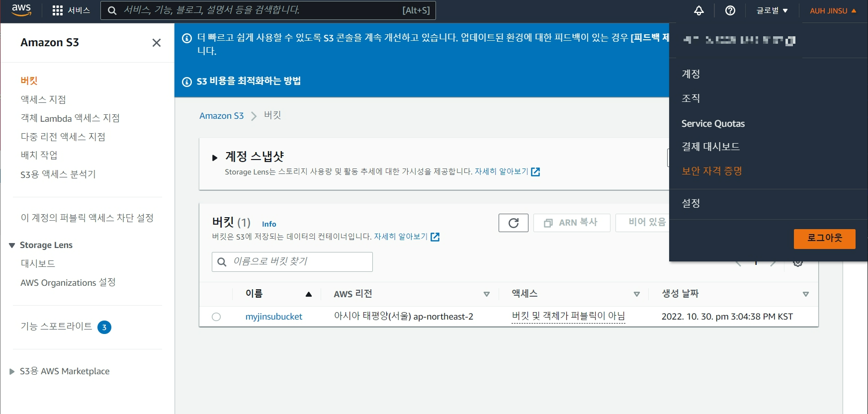
Task: Open 결제 대시보드 menu entry
Action: pyautogui.click(x=710, y=147)
